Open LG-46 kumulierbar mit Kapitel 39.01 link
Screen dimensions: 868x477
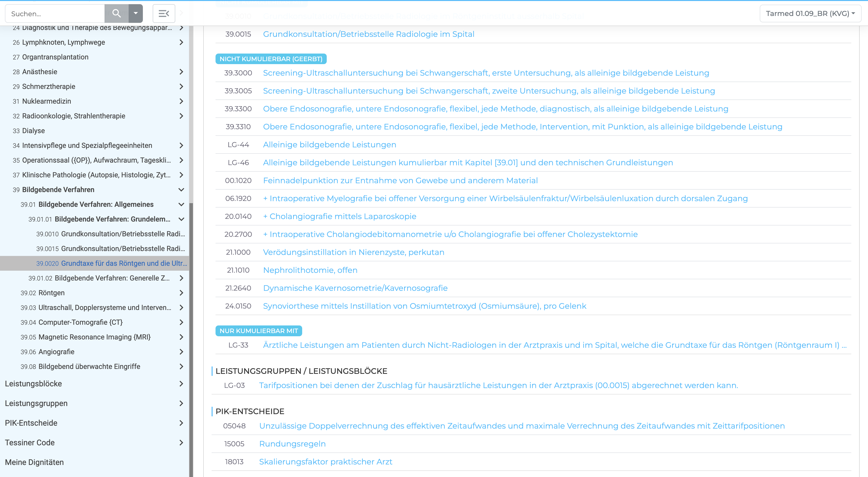pyautogui.click(x=468, y=163)
